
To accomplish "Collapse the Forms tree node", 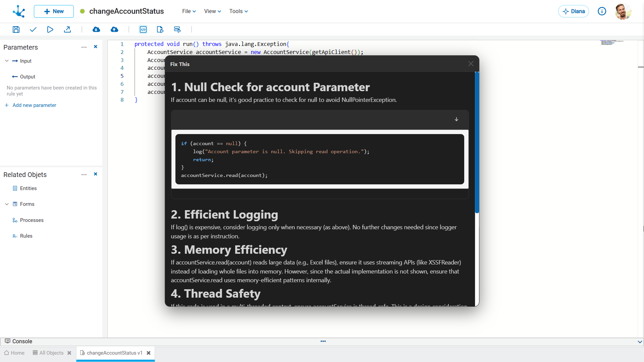I will click(x=7, y=204).
